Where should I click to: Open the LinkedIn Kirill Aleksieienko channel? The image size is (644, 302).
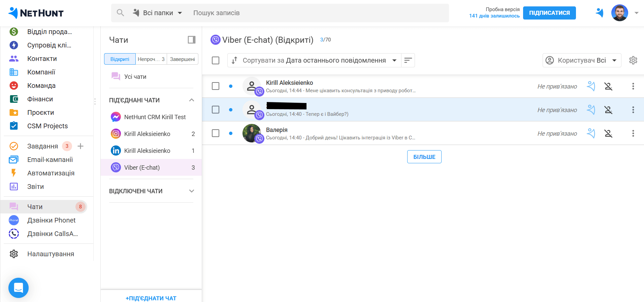[151, 150]
